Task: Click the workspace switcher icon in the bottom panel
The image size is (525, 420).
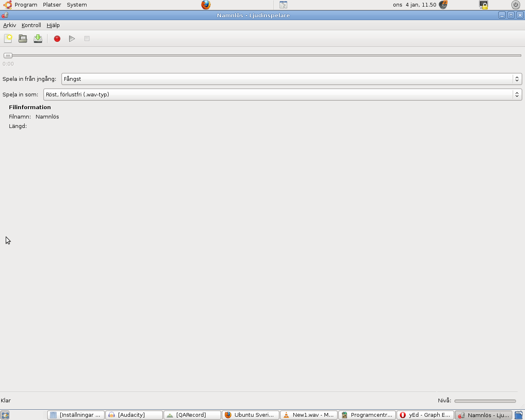Action: click(x=519, y=415)
